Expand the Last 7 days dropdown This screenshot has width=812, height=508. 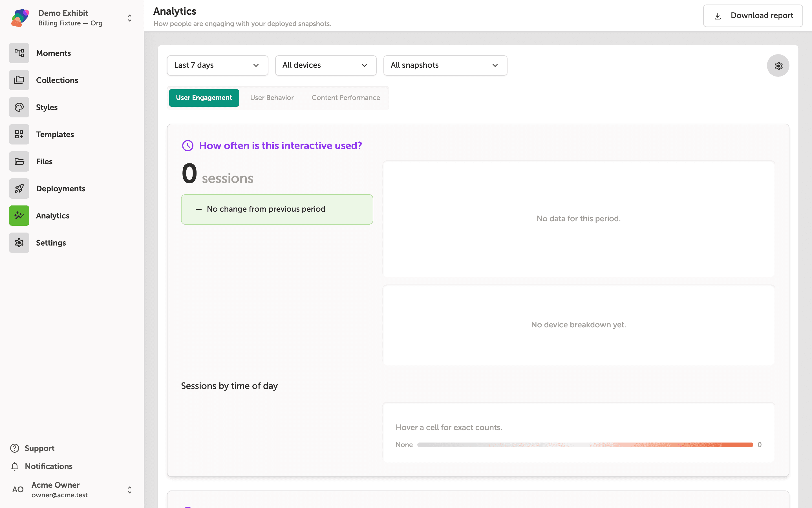217,65
